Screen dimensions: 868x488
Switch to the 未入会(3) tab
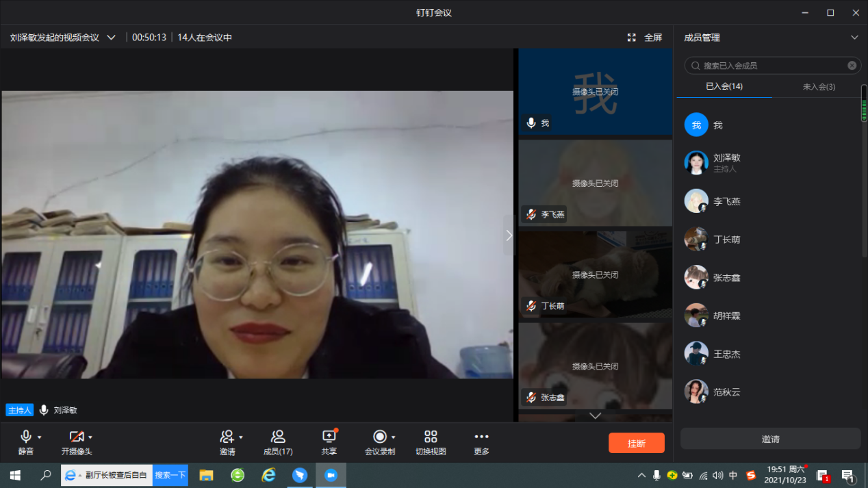[819, 87]
